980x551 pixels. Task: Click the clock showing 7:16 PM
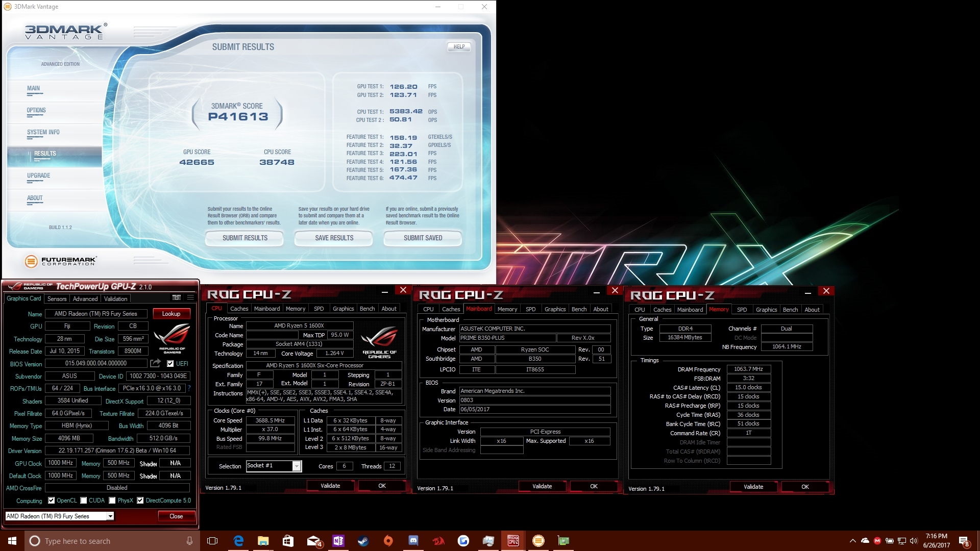tap(937, 536)
